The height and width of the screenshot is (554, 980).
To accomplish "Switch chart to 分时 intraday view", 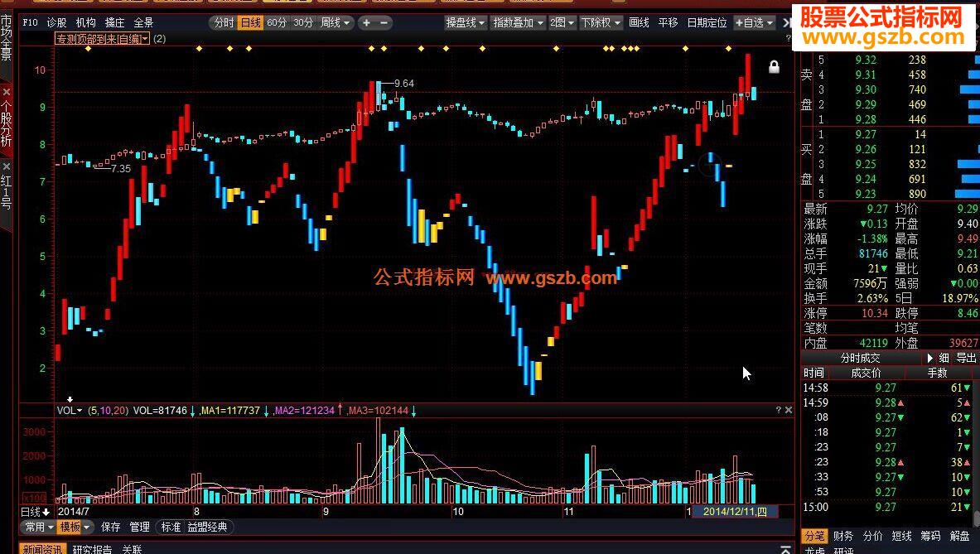I will click(224, 22).
